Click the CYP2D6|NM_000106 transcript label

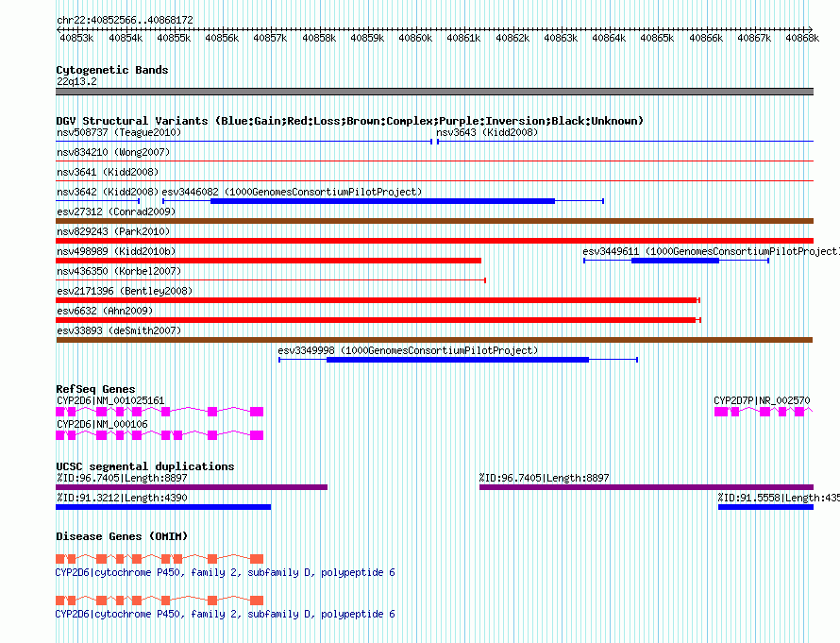coord(102,424)
